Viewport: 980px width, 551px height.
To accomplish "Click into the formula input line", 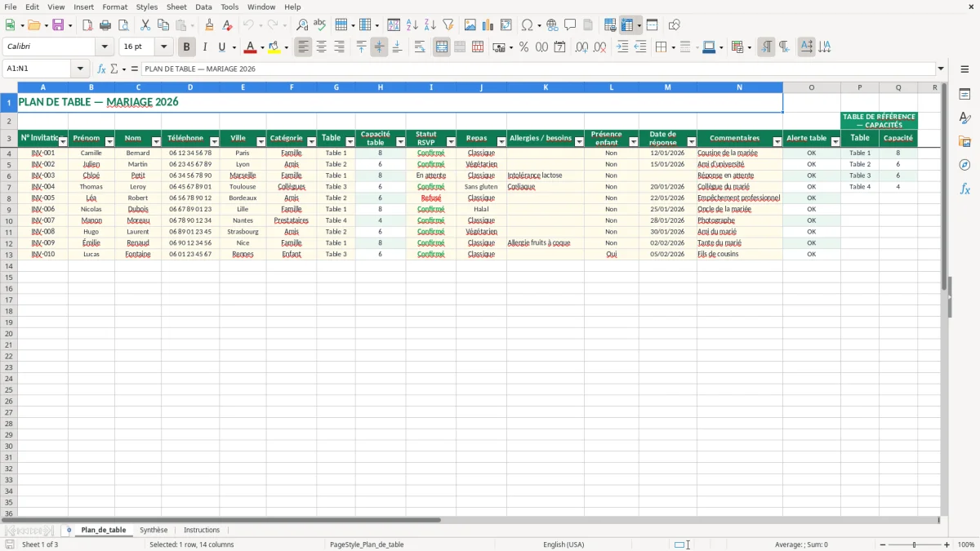I will [x=537, y=69].
